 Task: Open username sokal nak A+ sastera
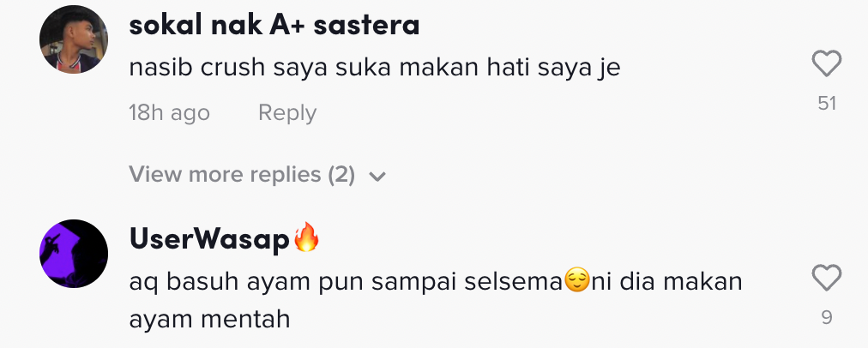tap(274, 26)
